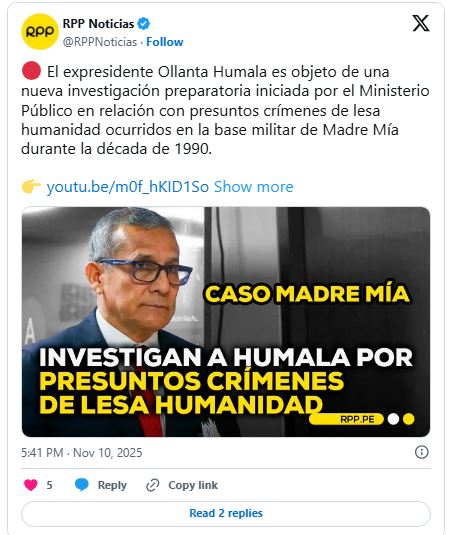This screenshot has width=463, height=535.
Task: Click the Copy link text
Action: [193, 485]
